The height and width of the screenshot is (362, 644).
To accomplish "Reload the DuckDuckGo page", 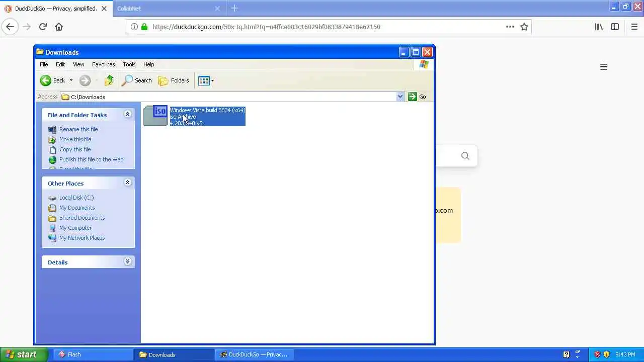I will pos(43,27).
